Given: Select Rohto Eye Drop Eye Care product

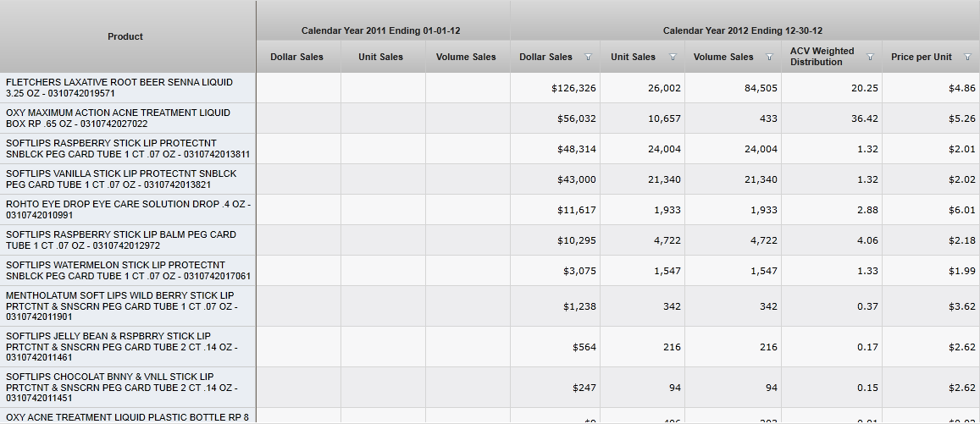Looking at the screenshot, I should (127, 210).
